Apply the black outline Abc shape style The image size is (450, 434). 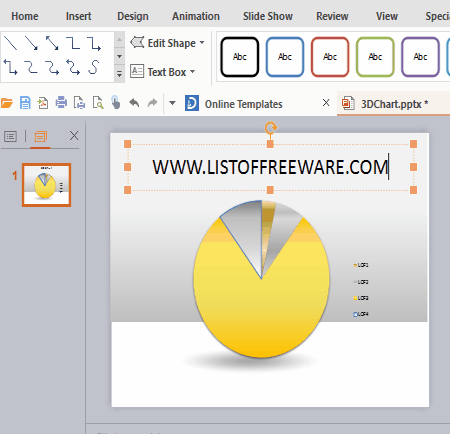tap(240, 57)
